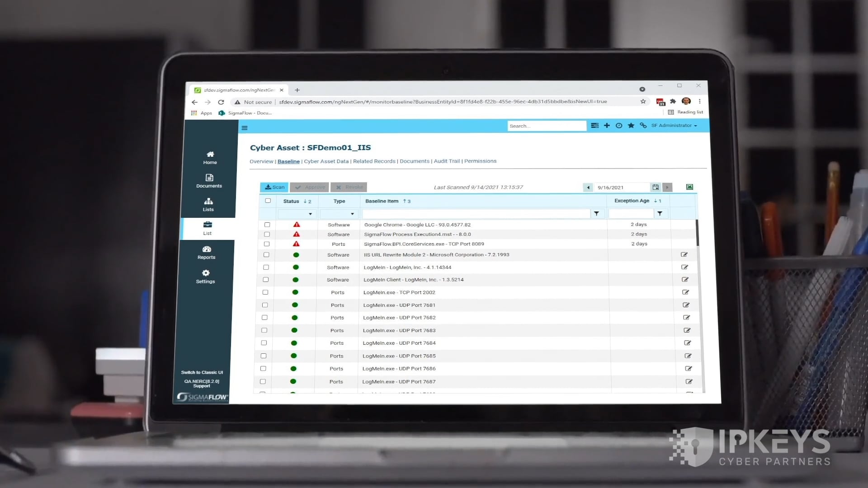This screenshot has width=868, height=488.
Task: Export the baseline list to Excel
Action: click(x=689, y=187)
